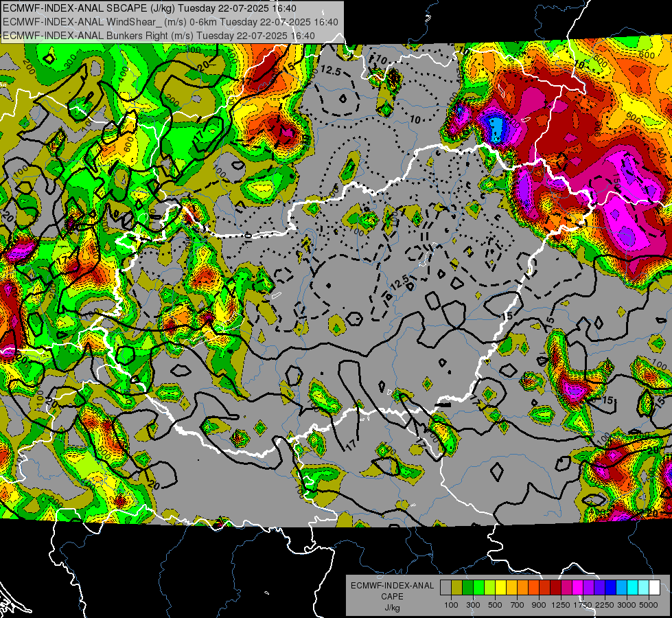Select the red-orange legend swatch
Image resolution: width=672 pixels, height=618 pixels.
click(x=533, y=588)
